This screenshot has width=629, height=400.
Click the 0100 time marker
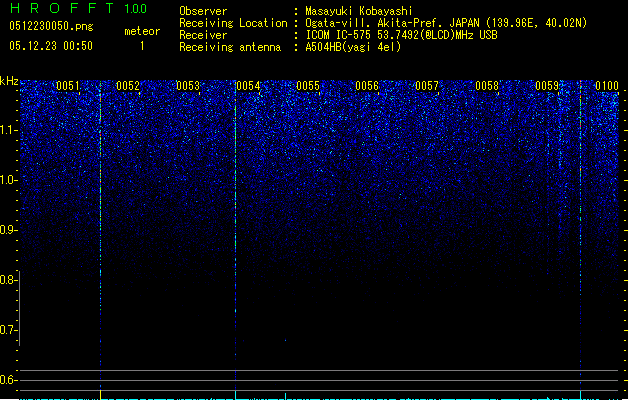(607, 86)
